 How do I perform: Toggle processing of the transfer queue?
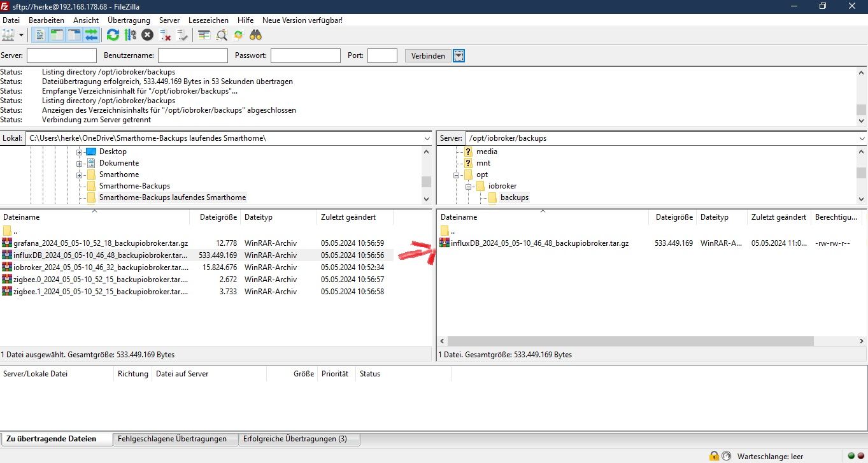(x=130, y=35)
